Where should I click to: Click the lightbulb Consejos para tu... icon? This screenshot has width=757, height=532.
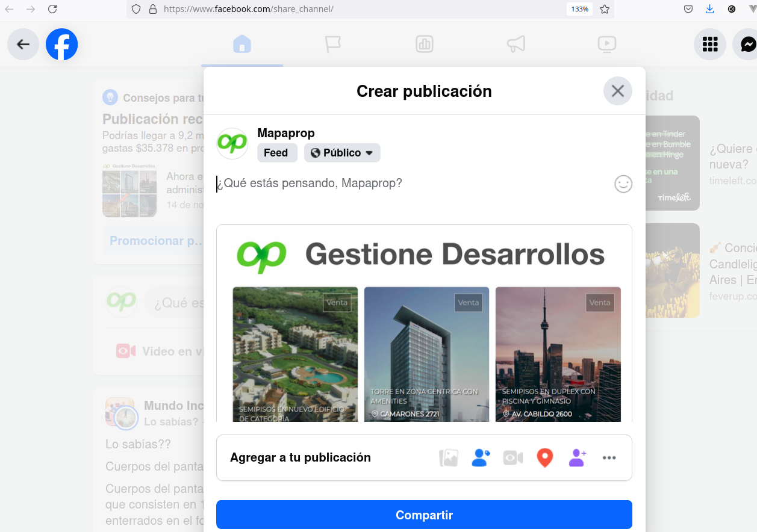point(110,97)
